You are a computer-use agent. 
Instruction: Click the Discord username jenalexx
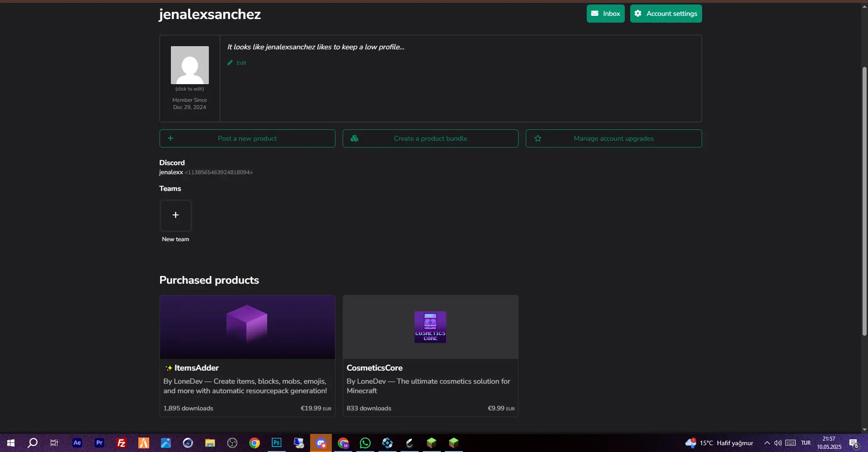click(x=171, y=172)
